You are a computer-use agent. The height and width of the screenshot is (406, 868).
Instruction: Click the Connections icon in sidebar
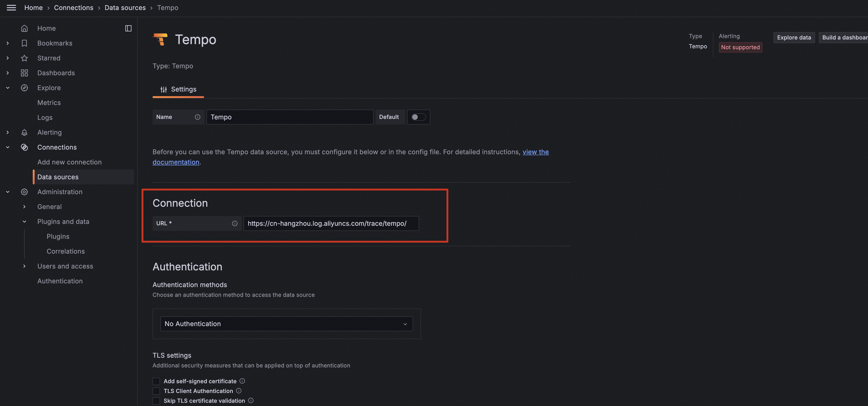point(24,147)
